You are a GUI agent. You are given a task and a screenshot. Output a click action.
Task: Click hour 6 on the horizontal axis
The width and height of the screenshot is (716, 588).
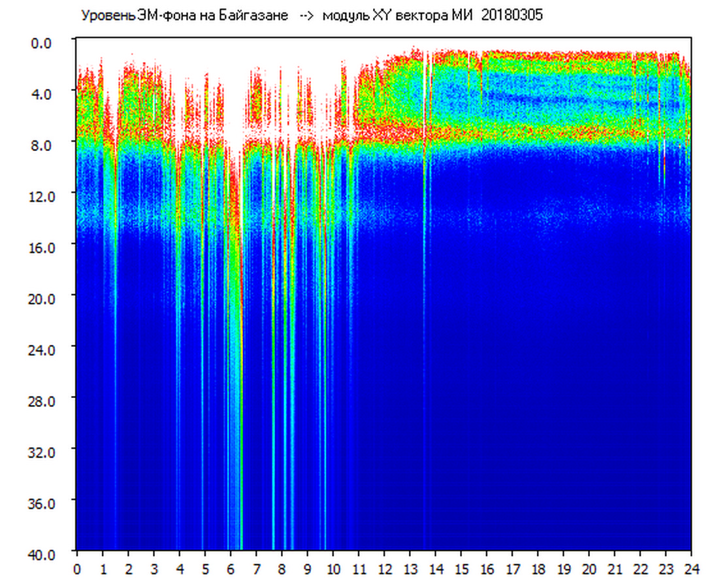[x=230, y=569]
